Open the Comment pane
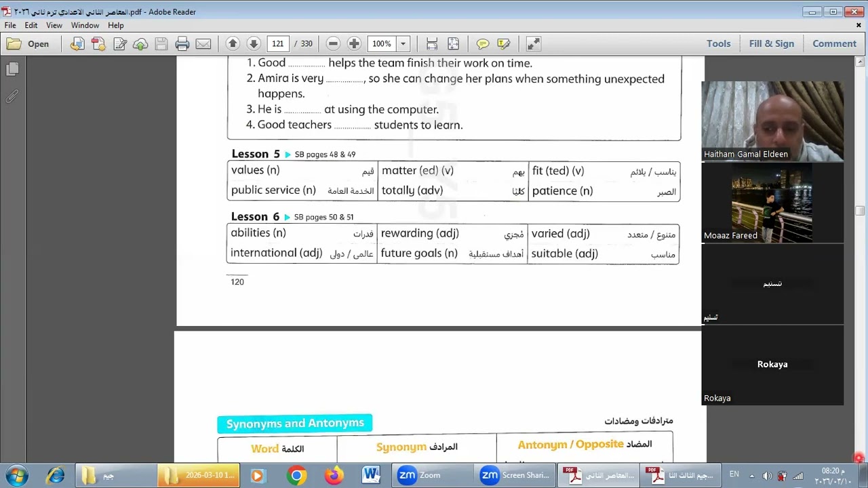Screen dimensions: 868x488 (x=835, y=44)
